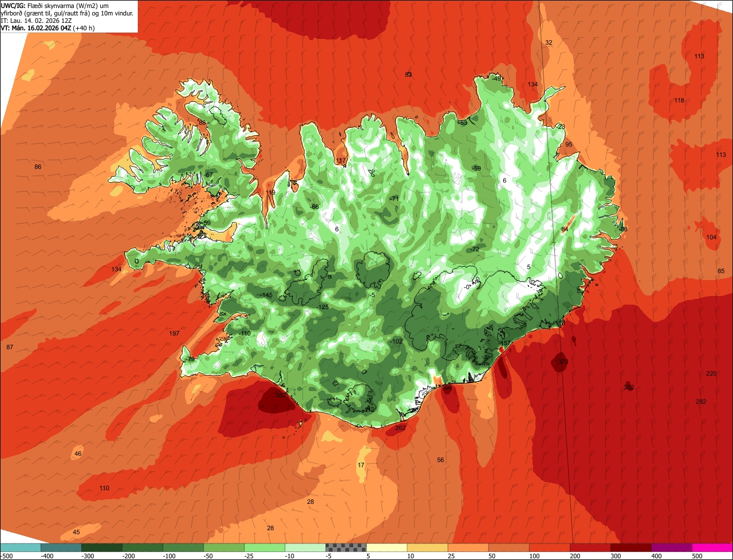Click the land value -71 in north Iceland
The width and height of the screenshot is (733, 560).
[394, 198]
